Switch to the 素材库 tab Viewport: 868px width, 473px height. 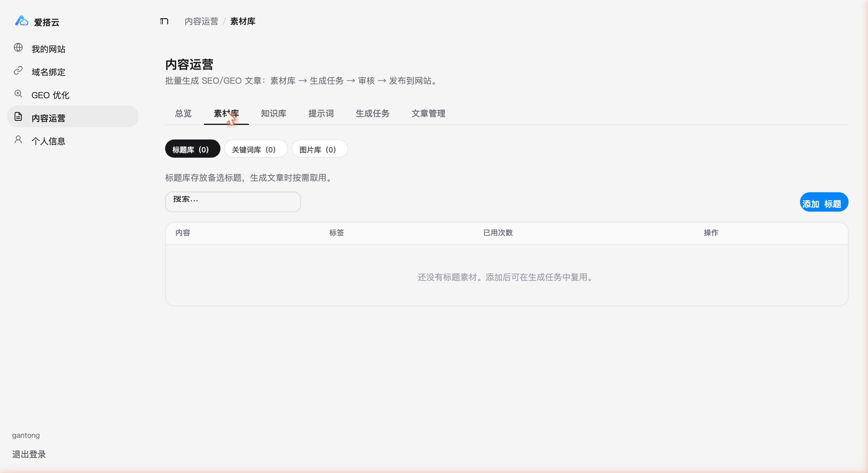coord(226,114)
